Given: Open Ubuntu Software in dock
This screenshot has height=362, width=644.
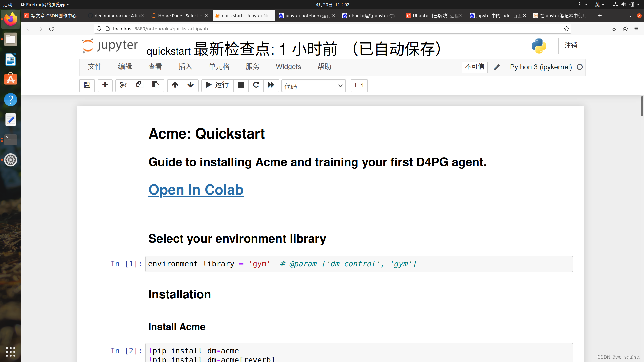Looking at the screenshot, I should pyautogui.click(x=11, y=79).
